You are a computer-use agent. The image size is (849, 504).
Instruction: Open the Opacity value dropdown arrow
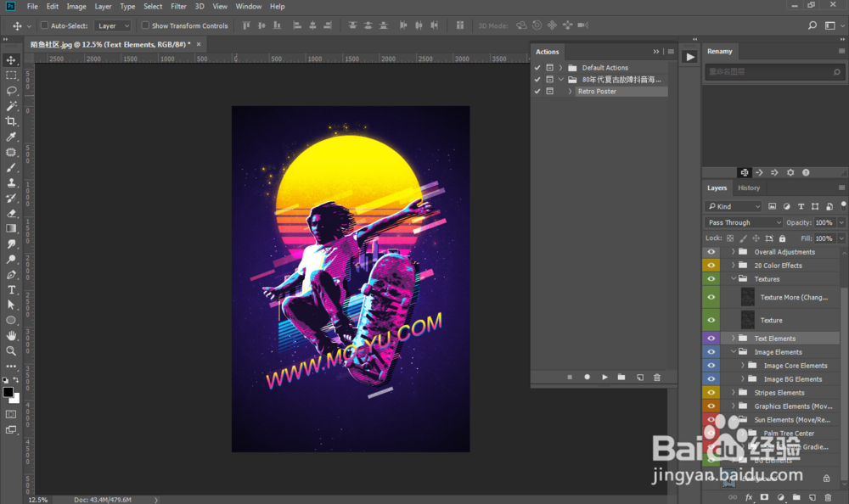click(x=841, y=222)
